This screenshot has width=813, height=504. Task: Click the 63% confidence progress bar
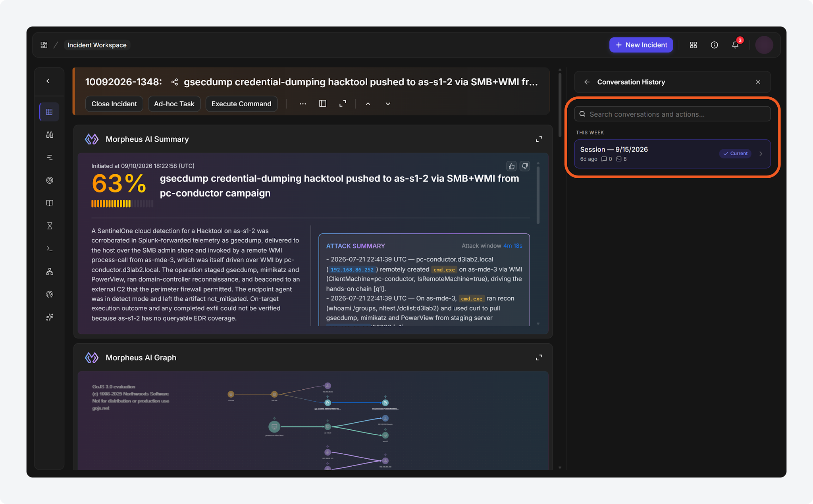[122, 204]
